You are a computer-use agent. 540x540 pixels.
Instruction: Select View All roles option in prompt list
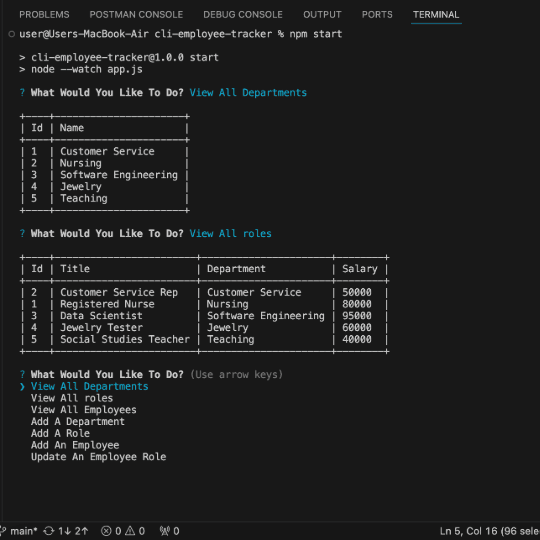tap(72, 398)
